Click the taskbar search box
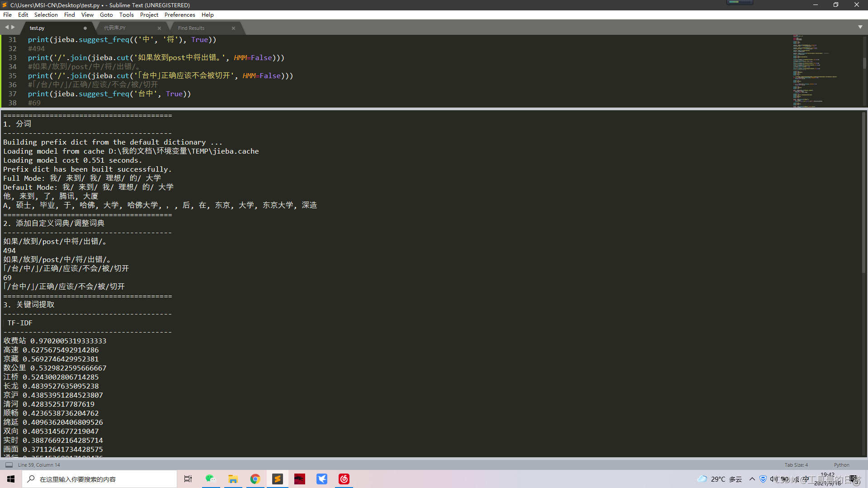The height and width of the screenshot is (488, 868). pos(99,479)
